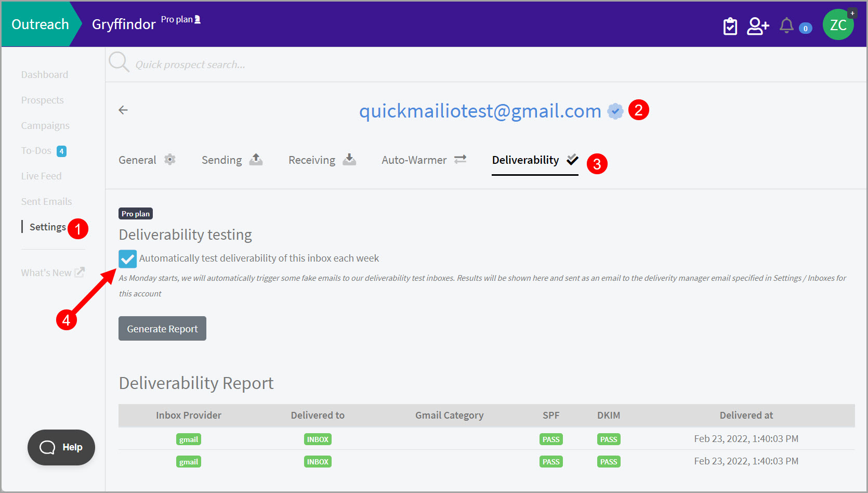Open Sent Emails from the sidebar
The width and height of the screenshot is (868, 493).
pyautogui.click(x=47, y=202)
